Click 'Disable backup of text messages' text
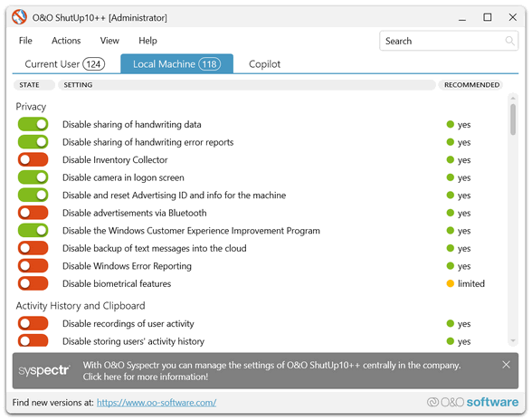 [155, 248]
